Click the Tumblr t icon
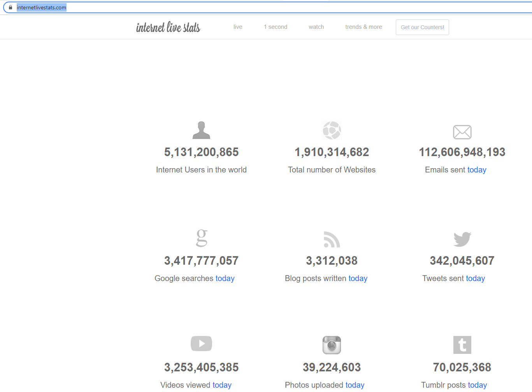 click(462, 345)
